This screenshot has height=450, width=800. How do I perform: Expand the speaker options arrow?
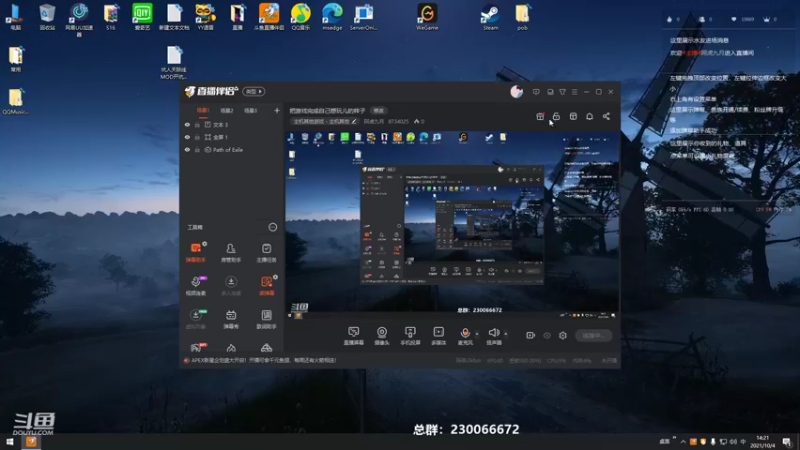506,334
